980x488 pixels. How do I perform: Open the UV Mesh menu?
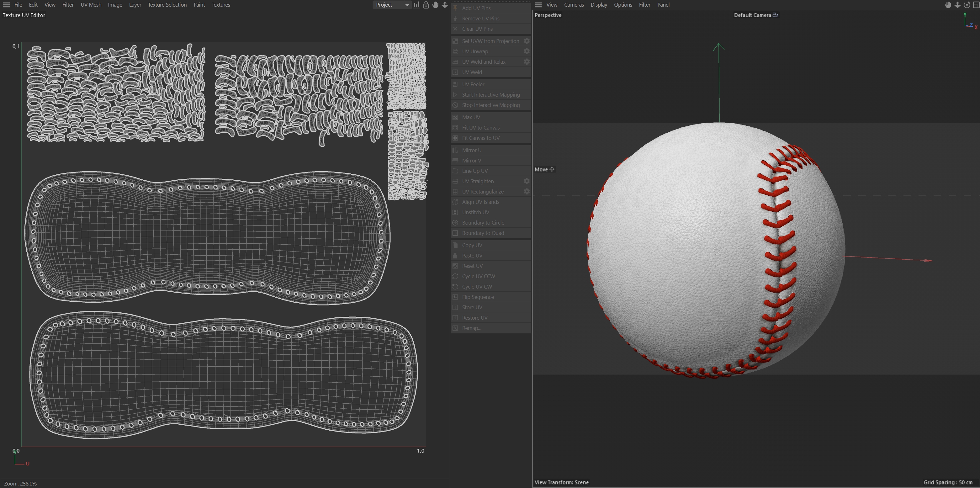click(x=91, y=5)
